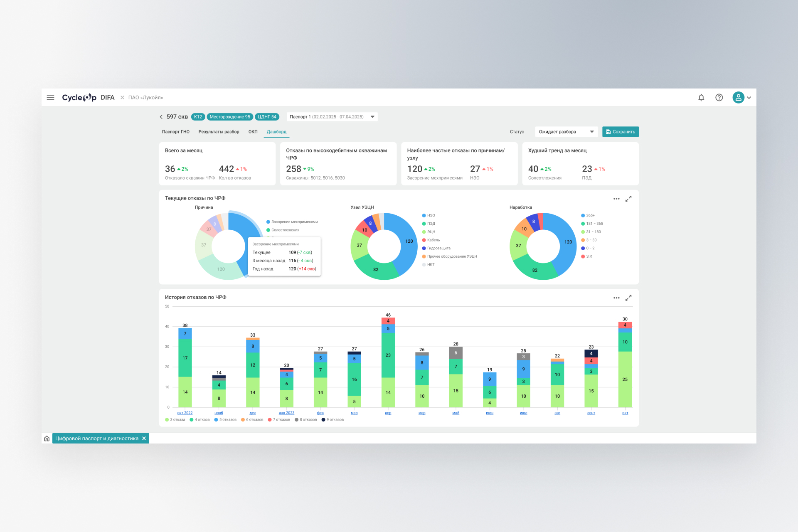798x532 pixels.
Task: Go back with the arrow beside 597 скв
Action: [x=161, y=117]
